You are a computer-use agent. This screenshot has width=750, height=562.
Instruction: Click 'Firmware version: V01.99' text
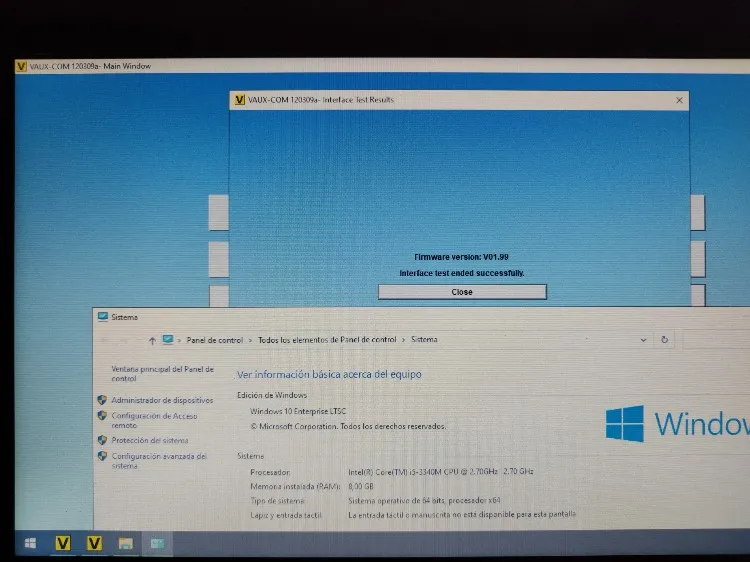tap(462, 257)
